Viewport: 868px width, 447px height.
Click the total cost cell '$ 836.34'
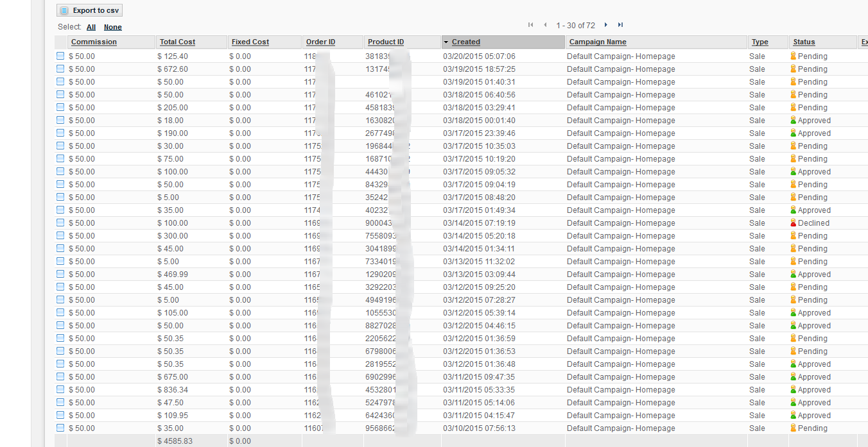[x=173, y=390]
